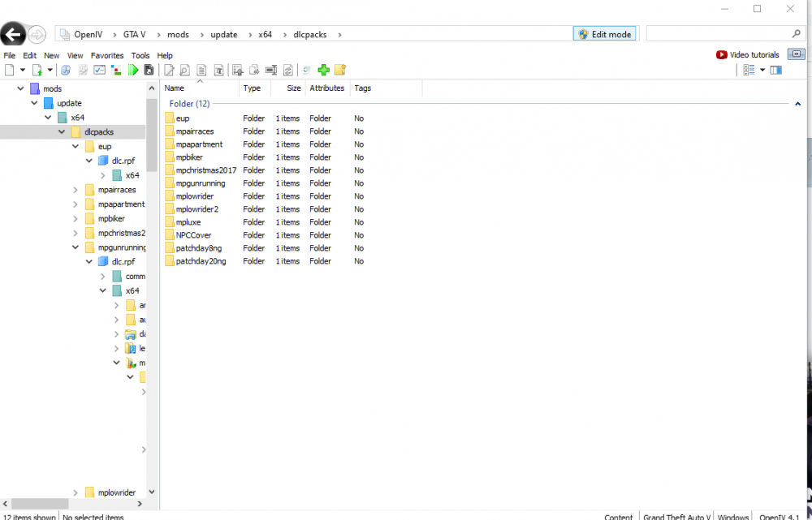
Task: Click the global search toolbar icon
Action: (x=66, y=70)
